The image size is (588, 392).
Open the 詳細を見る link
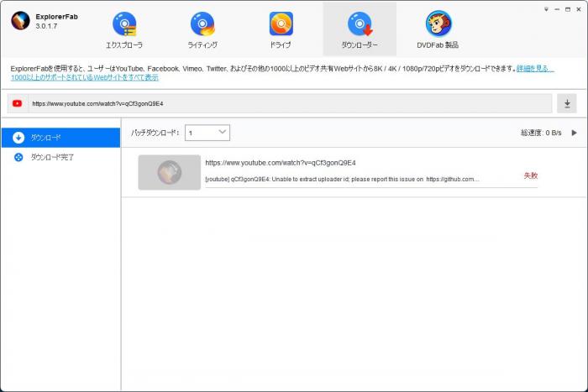535,69
